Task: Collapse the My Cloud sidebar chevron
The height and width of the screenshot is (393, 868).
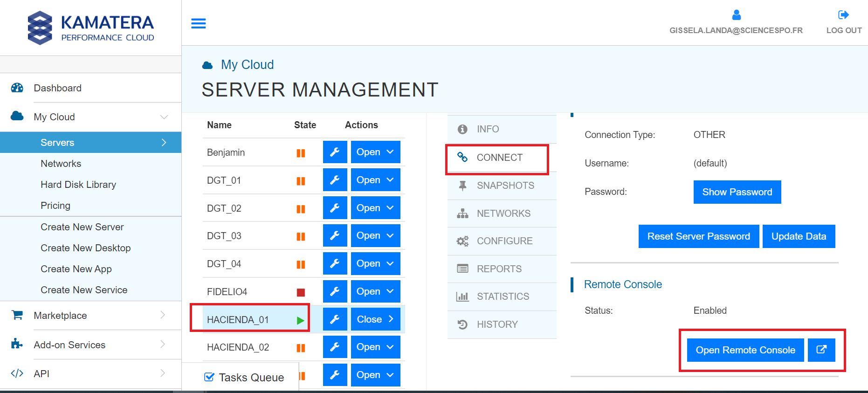Action: 164,117
